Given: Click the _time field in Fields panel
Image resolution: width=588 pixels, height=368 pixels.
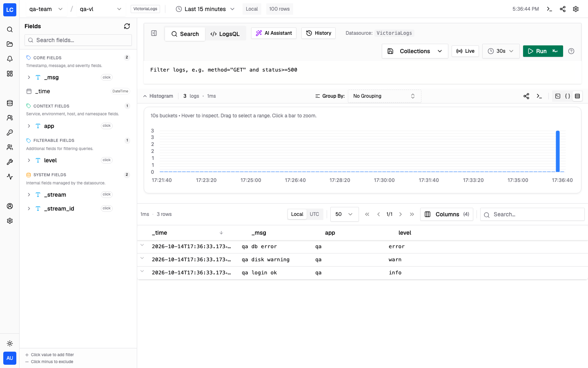Looking at the screenshot, I should (78, 91).
